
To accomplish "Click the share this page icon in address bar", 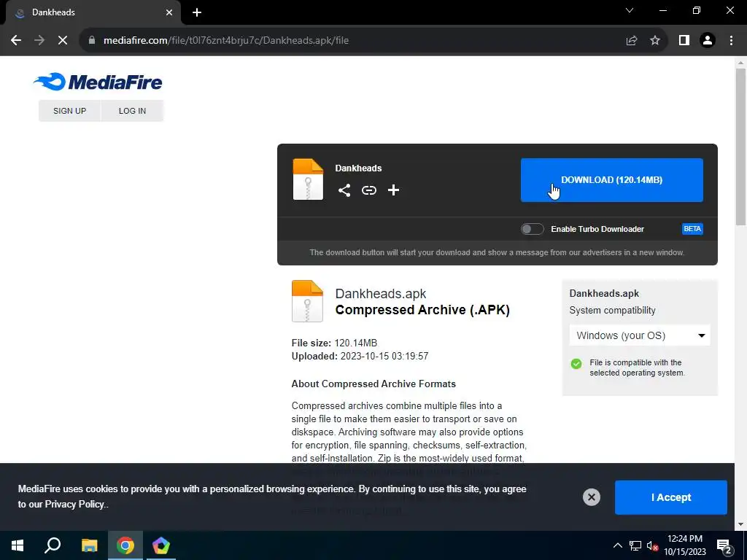I will click(632, 41).
